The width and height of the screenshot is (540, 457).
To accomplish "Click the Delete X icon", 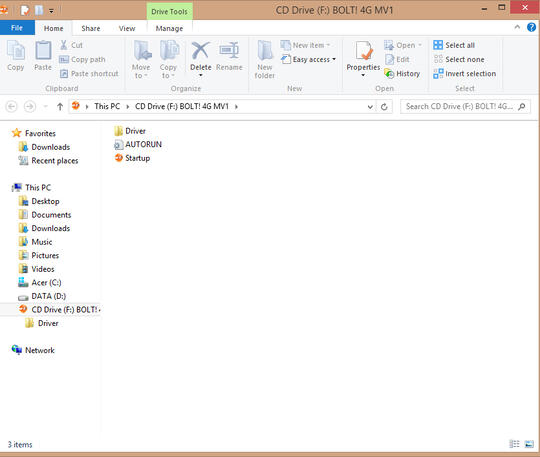I will click(x=200, y=51).
